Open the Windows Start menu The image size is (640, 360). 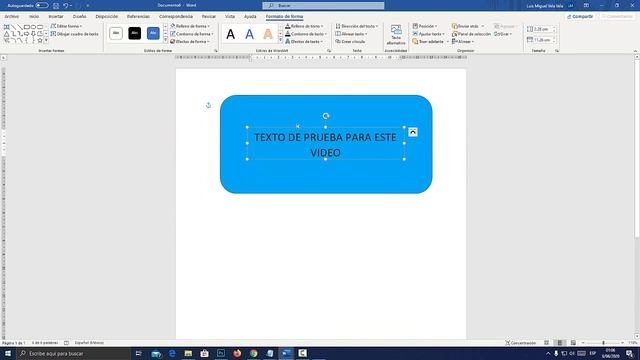point(8,353)
